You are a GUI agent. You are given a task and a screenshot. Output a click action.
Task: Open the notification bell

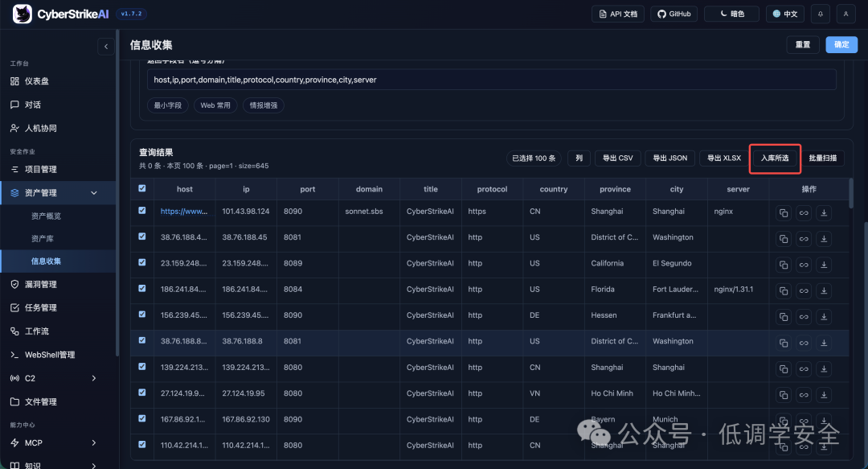pyautogui.click(x=821, y=14)
